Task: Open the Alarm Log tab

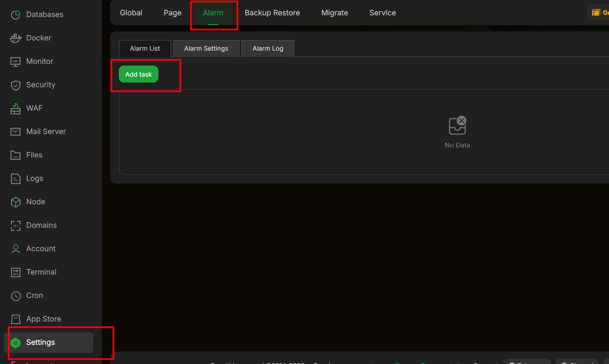Action: (268, 49)
